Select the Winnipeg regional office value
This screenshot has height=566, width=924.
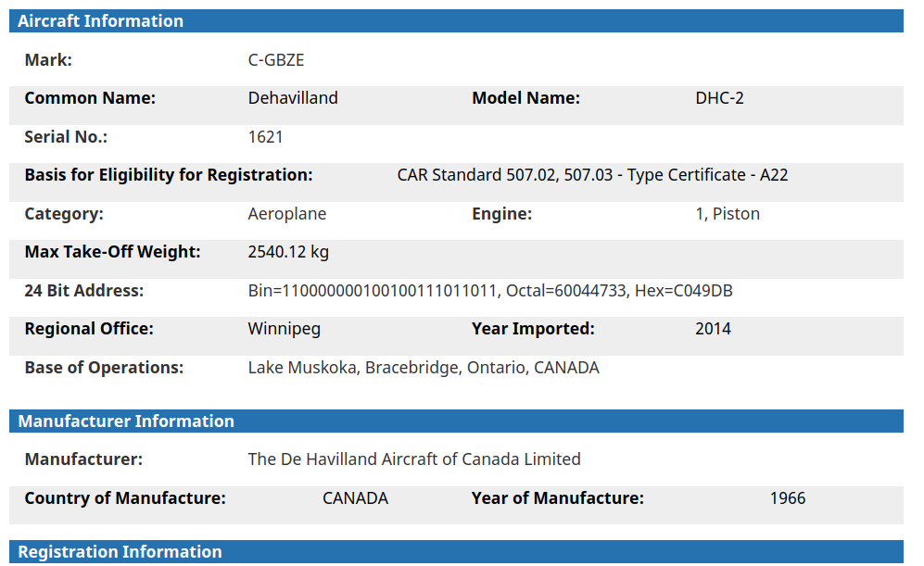285,329
